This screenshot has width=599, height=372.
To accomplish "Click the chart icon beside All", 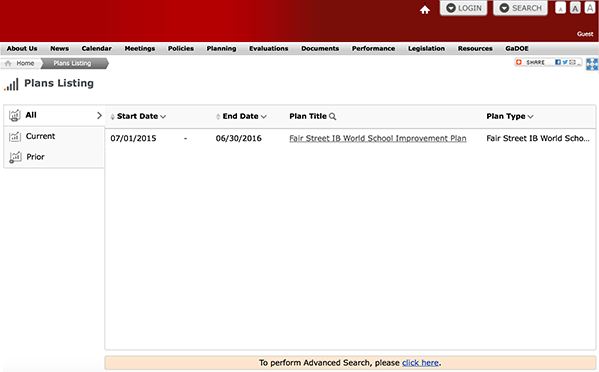I will click(x=15, y=115).
